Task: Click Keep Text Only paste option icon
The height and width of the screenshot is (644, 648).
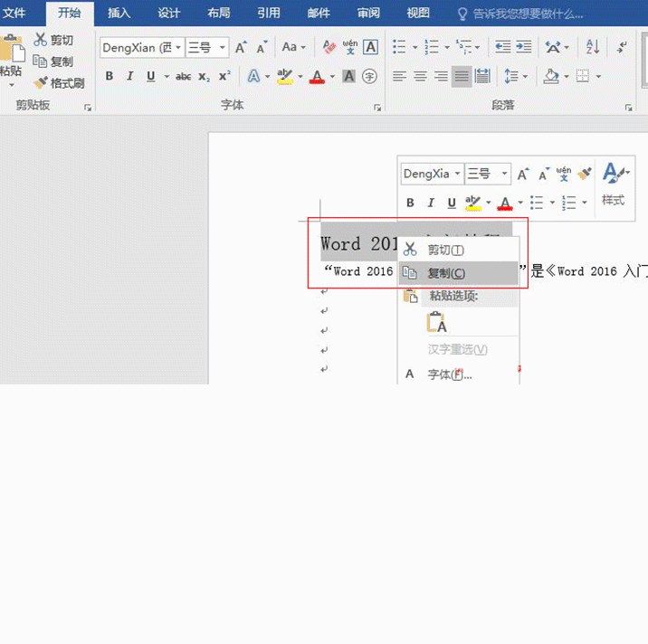Action: pyautogui.click(x=436, y=322)
